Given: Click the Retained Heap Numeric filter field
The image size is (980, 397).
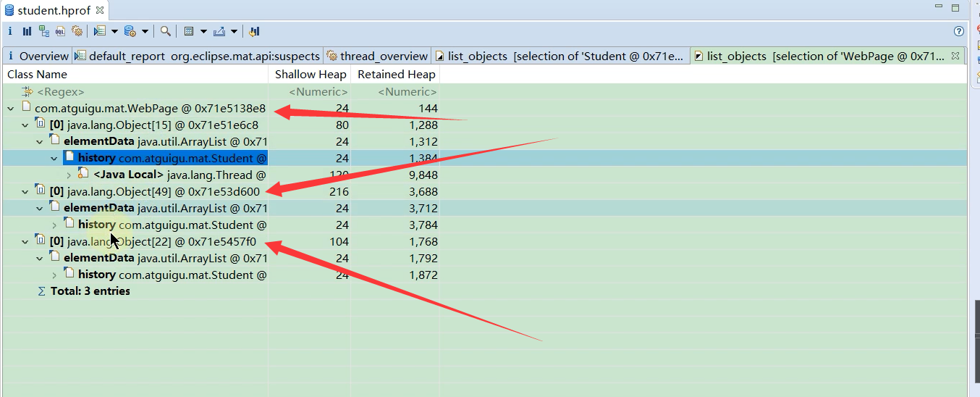Looking at the screenshot, I should pyautogui.click(x=396, y=92).
